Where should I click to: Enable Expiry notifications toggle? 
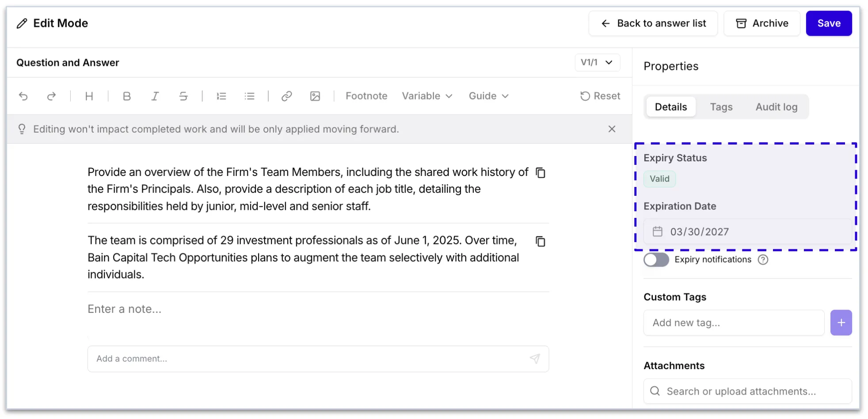click(656, 259)
